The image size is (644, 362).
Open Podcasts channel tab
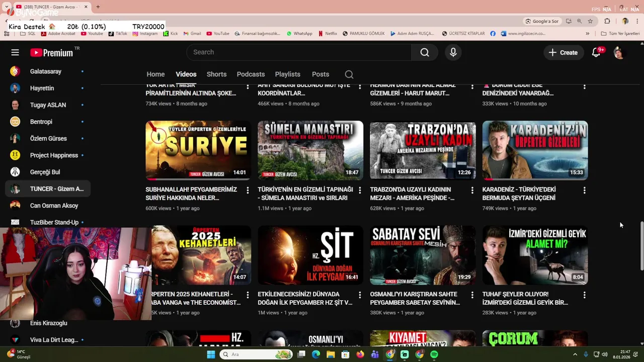(x=251, y=74)
